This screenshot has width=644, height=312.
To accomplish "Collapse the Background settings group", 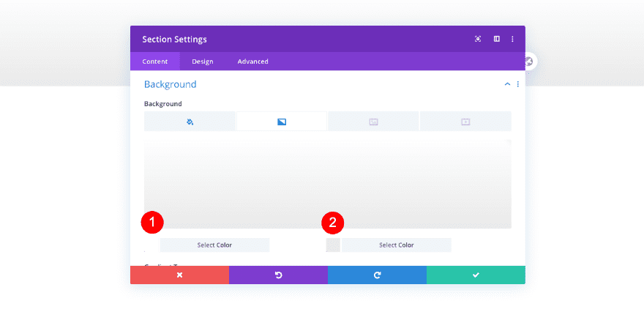I will (x=507, y=84).
